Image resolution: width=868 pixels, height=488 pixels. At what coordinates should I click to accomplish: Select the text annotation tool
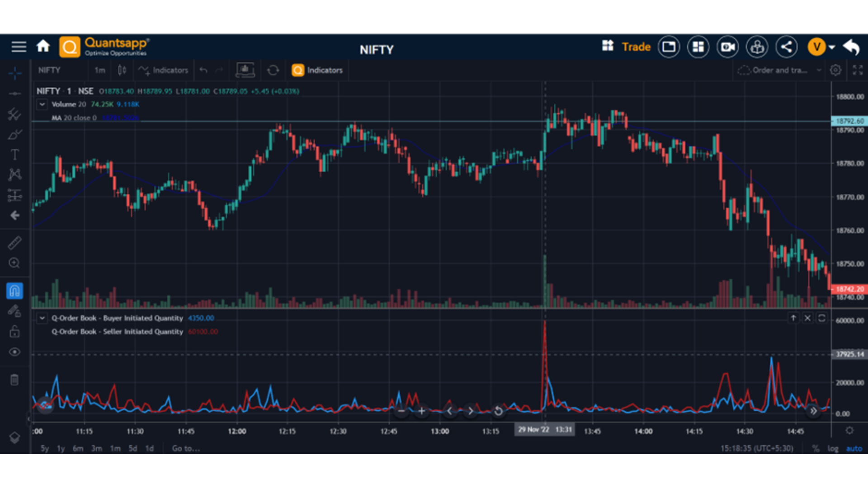click(x=14, y=155)
